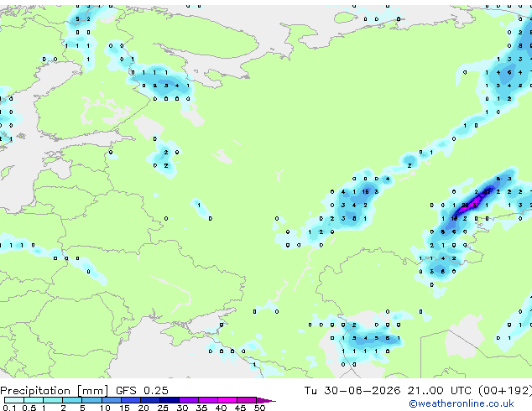Click the 0.5–1 mm legend swatch
This screenshot has width=532, height=411.
click(x=34, y=400)
